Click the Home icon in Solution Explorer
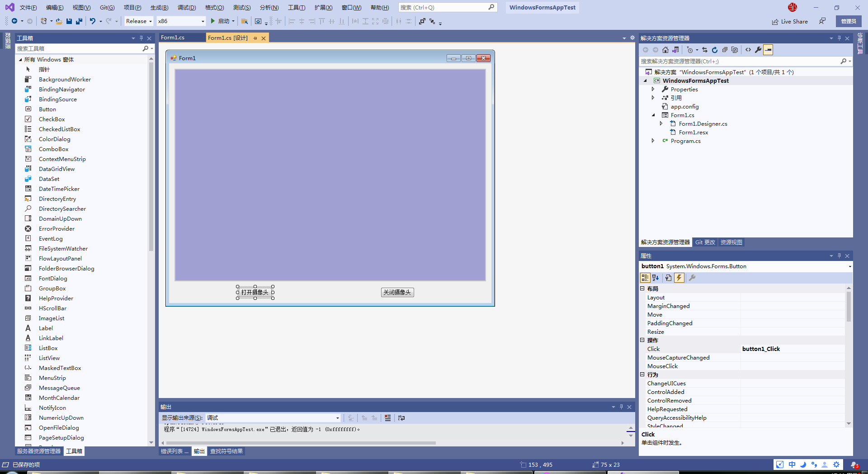The width and height of the screenshot is (868, 474). [665, 50]
